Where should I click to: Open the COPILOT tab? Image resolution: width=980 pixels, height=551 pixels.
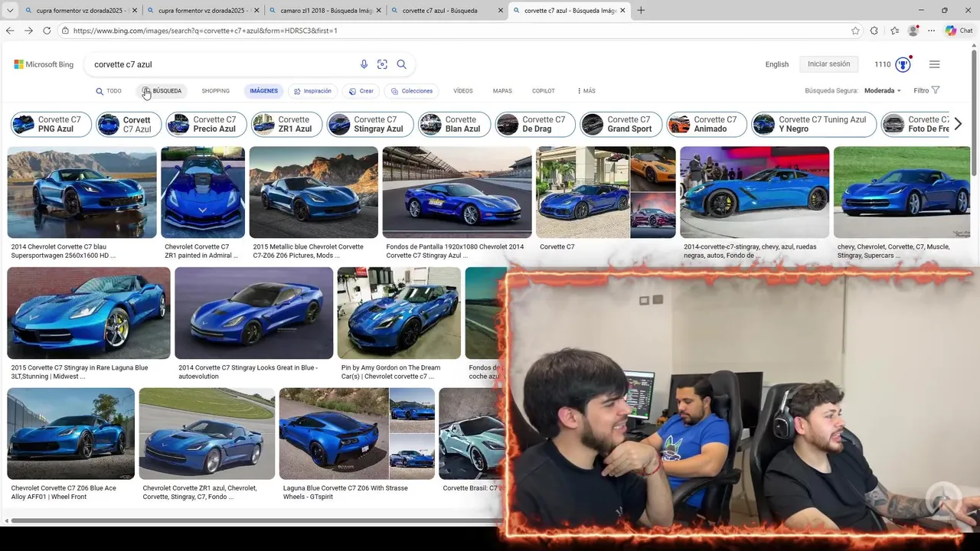point(544,91)
